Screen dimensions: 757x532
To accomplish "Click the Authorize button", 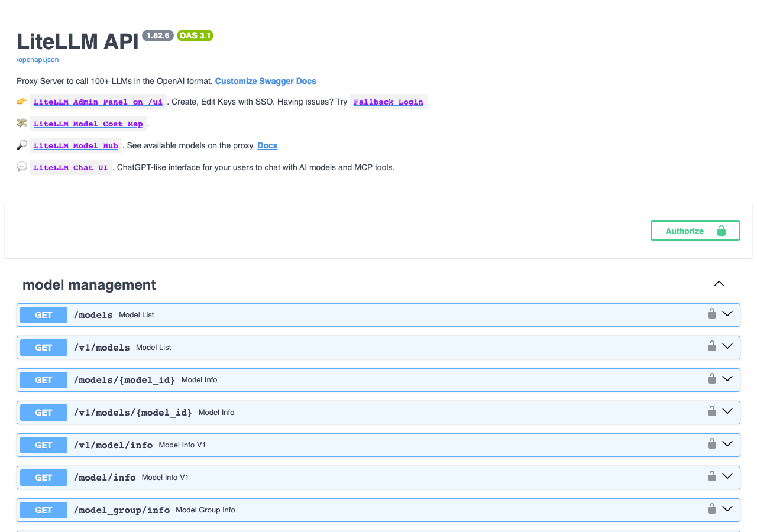I will (695, 231).
